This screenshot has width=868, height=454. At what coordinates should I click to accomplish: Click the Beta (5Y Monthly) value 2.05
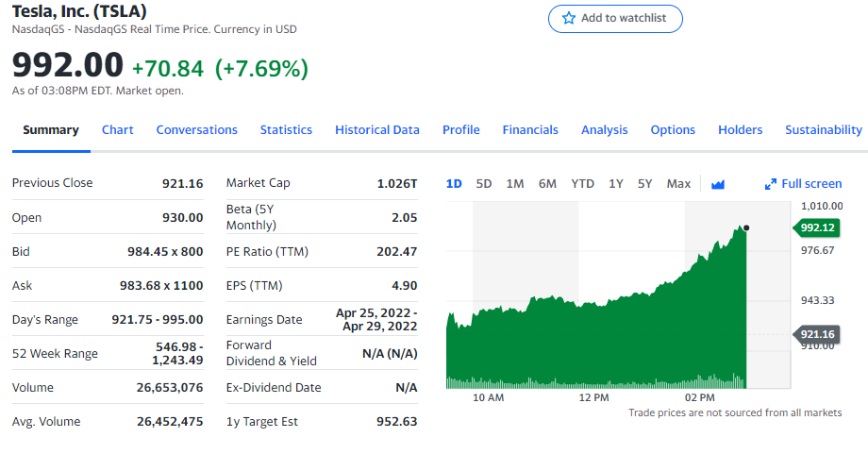point(404,218)
